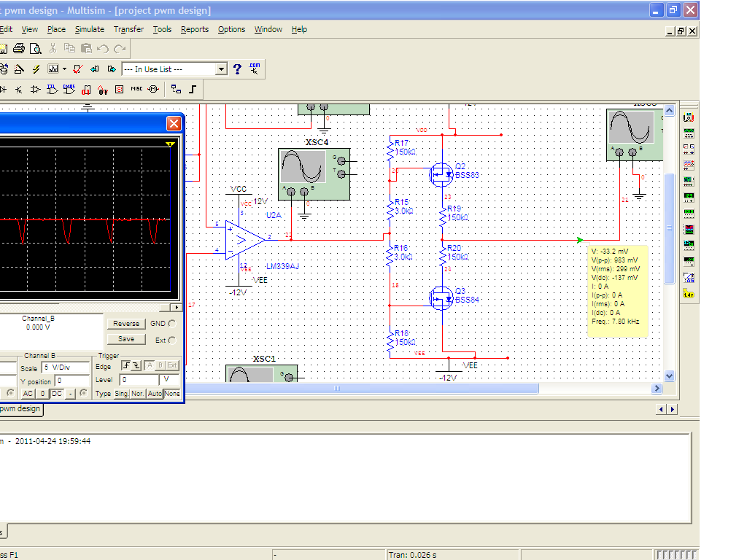The width and height of the screenshot is (747, 560).
Task: Close the oscilloscope window
Action: 174,124
